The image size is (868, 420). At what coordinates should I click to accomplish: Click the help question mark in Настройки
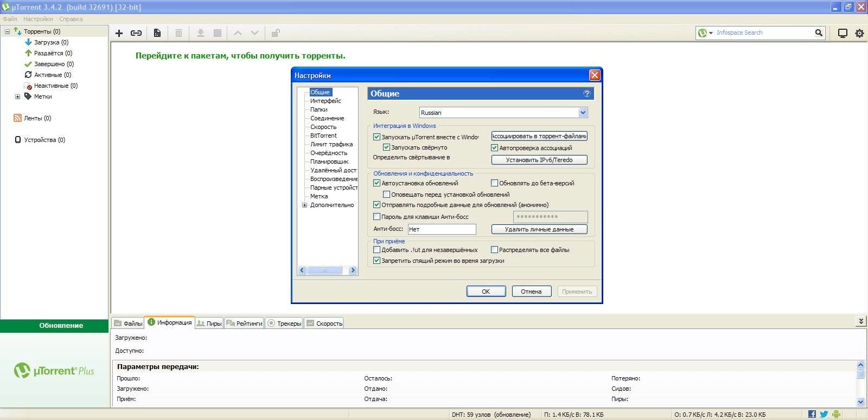tap(586, 94)
